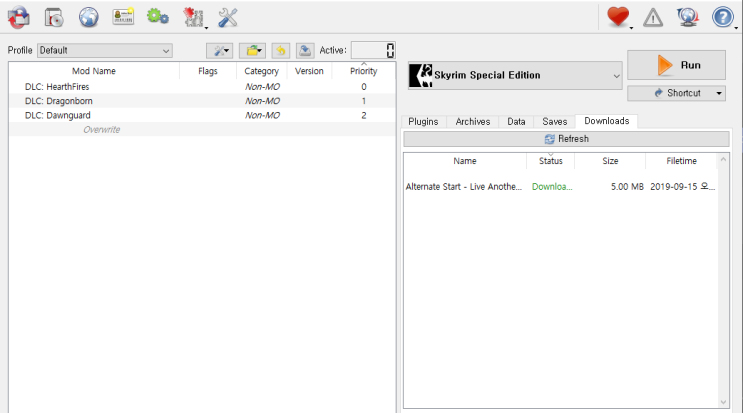Click the red heart Endorse icon
Screen dimensions: 743x413
click(618, 17)
